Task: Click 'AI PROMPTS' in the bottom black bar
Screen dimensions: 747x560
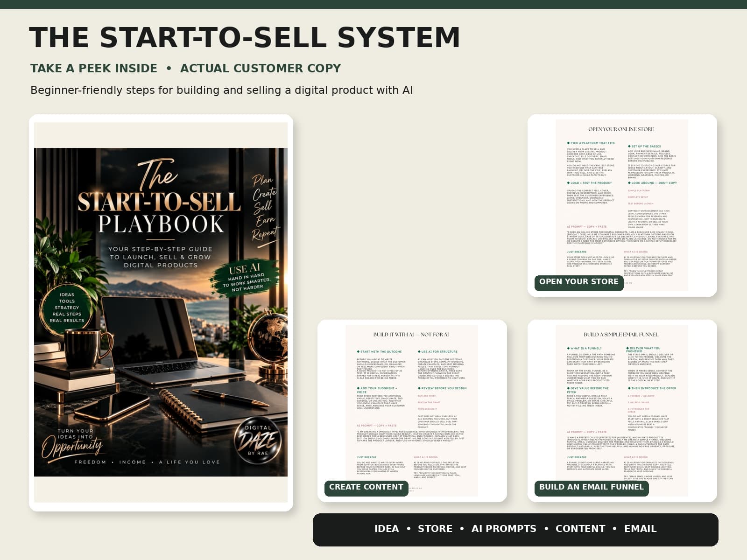Action: click(x=504, y=529)
